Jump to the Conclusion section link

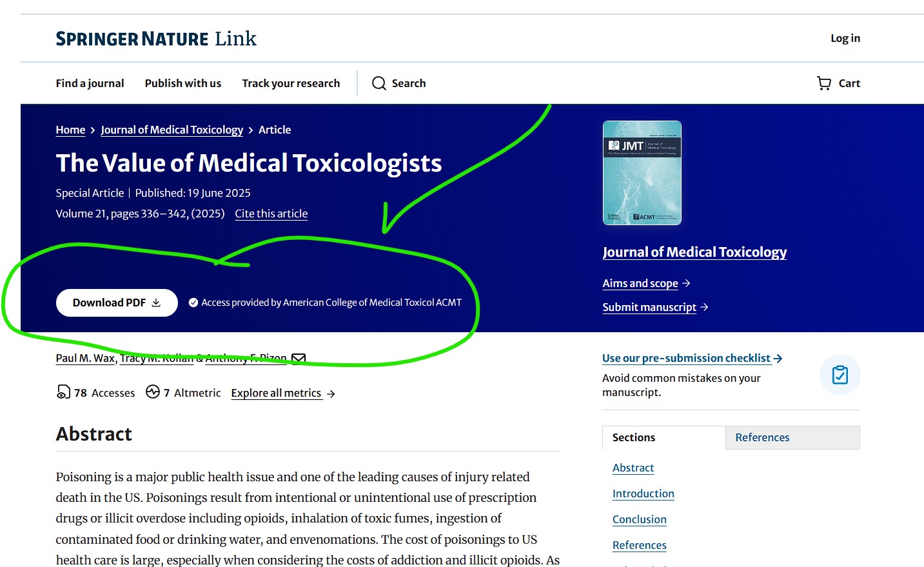639,519
